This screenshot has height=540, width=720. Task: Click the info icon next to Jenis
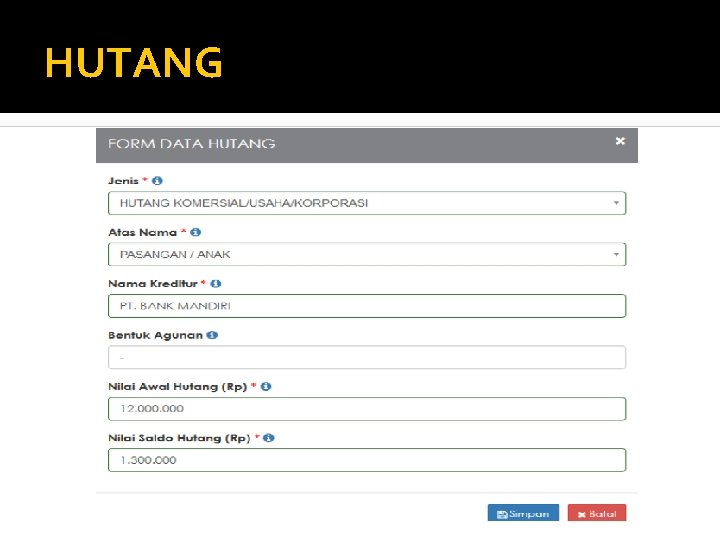point(157,181)
